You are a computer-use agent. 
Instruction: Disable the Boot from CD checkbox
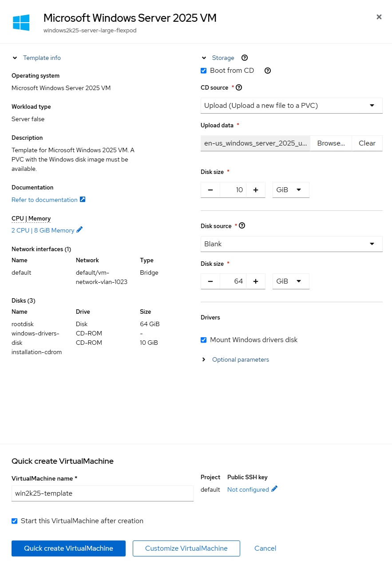point(203,71)
